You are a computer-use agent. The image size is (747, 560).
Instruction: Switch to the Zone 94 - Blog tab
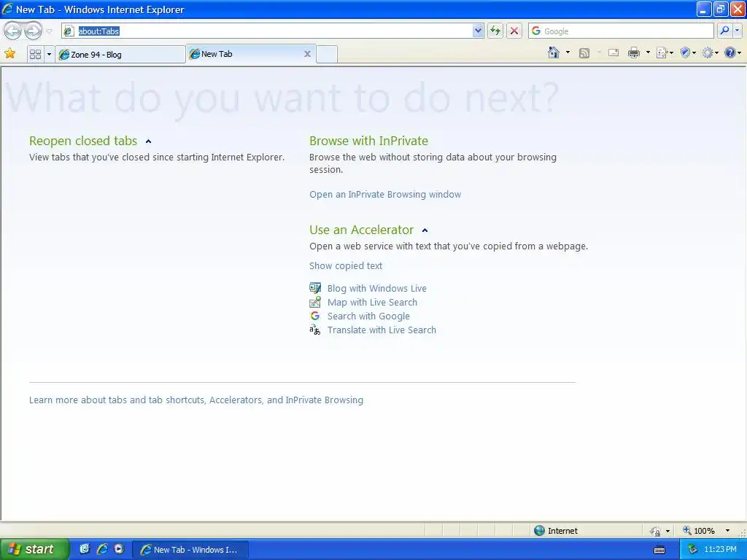point(120,54)
